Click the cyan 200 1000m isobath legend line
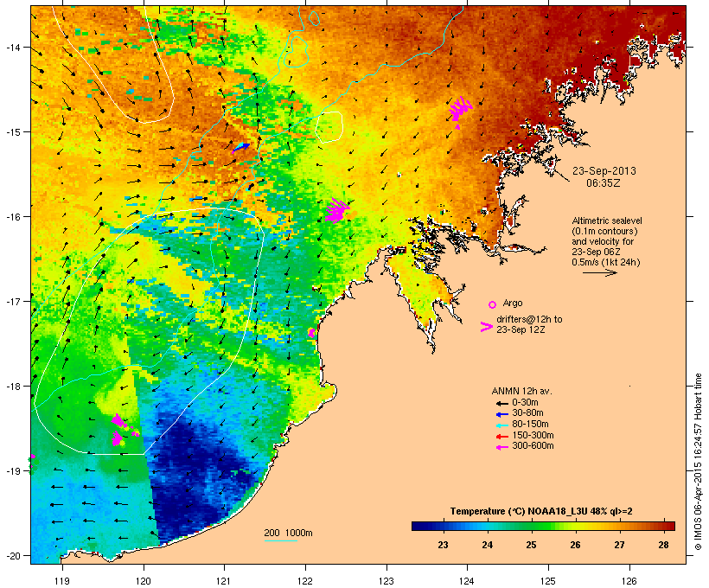This screenshot has height=588, width=709. (x=281, y=540)
